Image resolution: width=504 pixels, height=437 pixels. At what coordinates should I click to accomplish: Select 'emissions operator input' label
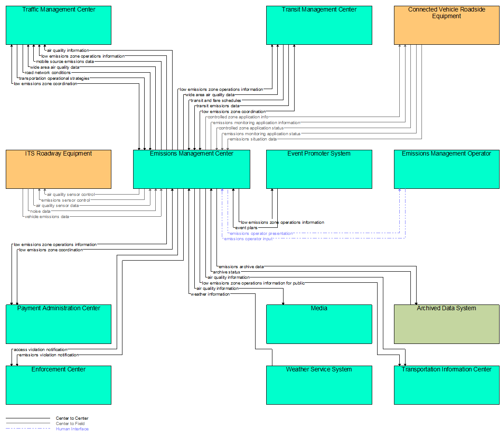point(248,239)
